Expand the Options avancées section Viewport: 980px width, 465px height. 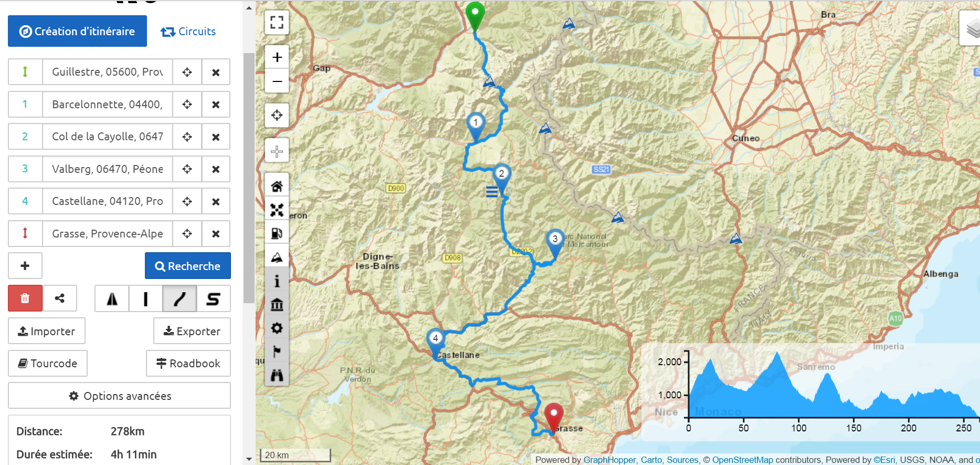tap(119, 396)
